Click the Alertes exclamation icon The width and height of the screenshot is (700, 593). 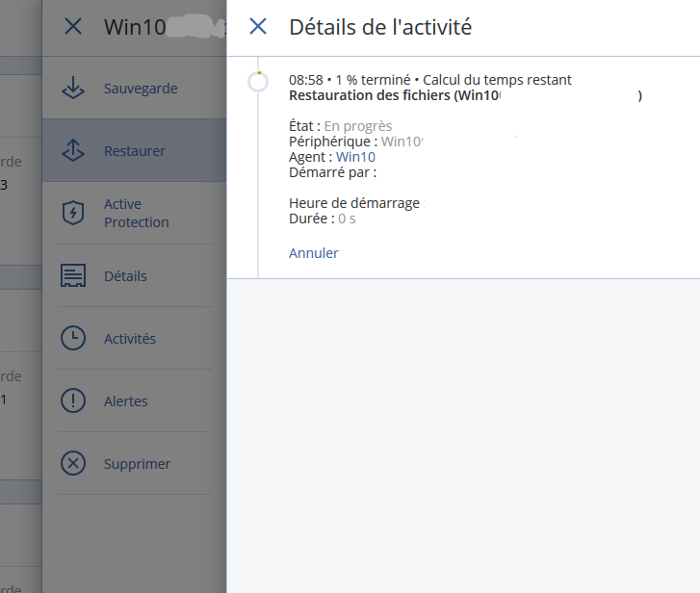click(x=73, y=400)
